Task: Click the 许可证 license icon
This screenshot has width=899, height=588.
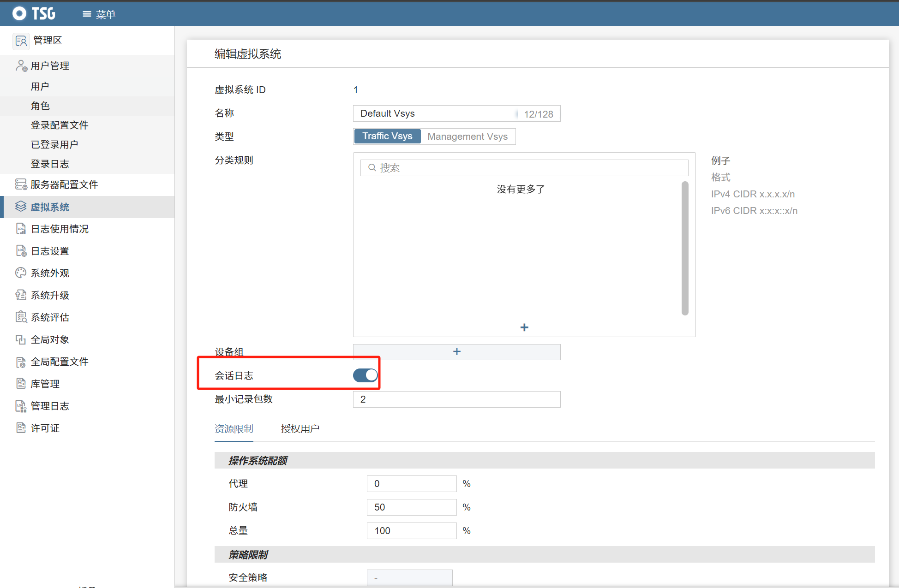Action: click(x=21, y=428)
